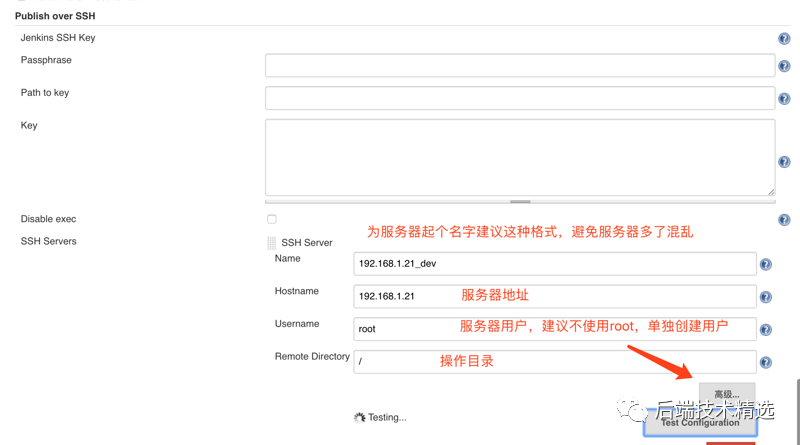Edit the Remote Directory field
This screenshot has width=800, height=445.
pyautogui.click(x=555, y=362)
